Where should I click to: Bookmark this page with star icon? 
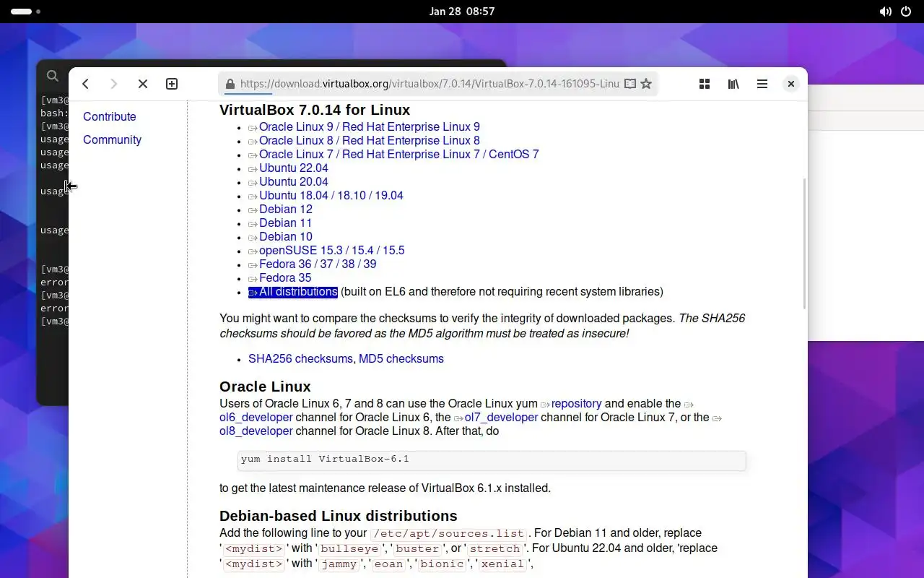coord(646,84)
